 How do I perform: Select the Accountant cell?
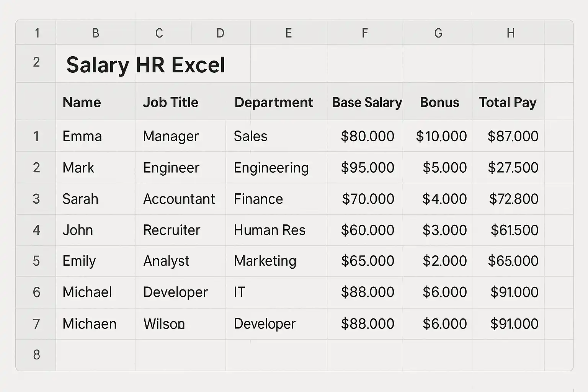pos(179,199)
